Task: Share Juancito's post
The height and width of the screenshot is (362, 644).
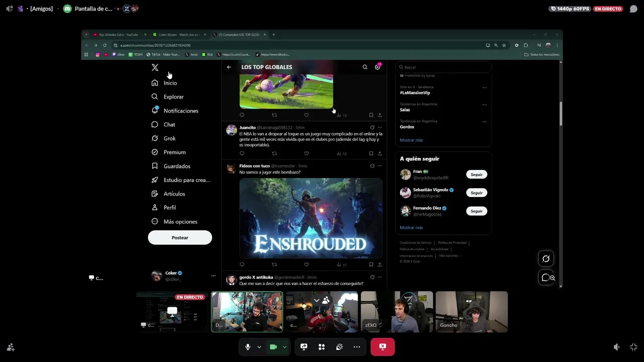Action: pos(379,153)
